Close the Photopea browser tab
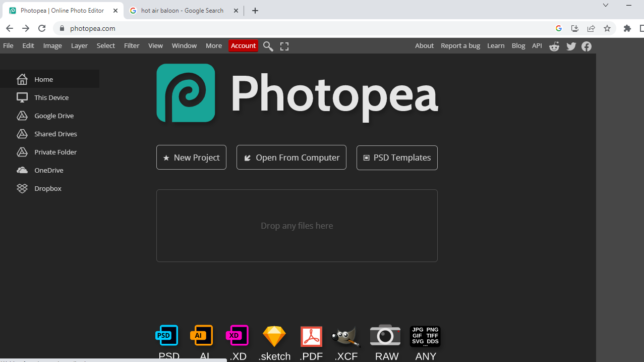 (x=115, y=11)
